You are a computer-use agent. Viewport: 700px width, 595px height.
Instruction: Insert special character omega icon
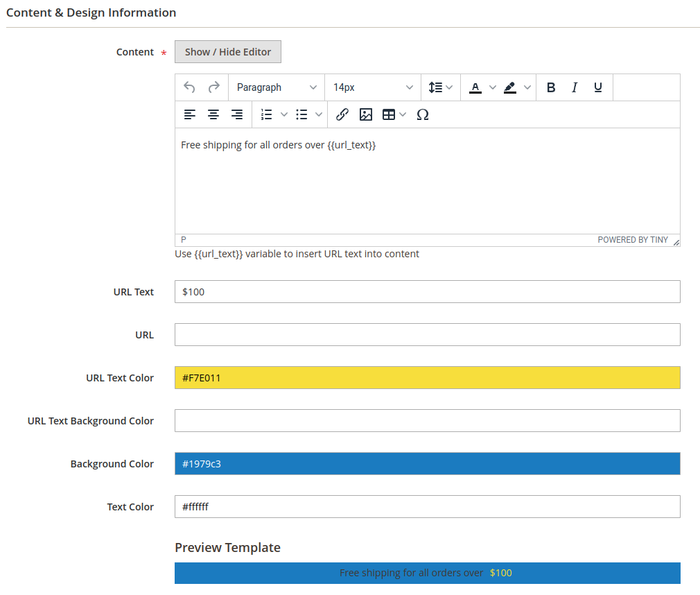[422, 115]
